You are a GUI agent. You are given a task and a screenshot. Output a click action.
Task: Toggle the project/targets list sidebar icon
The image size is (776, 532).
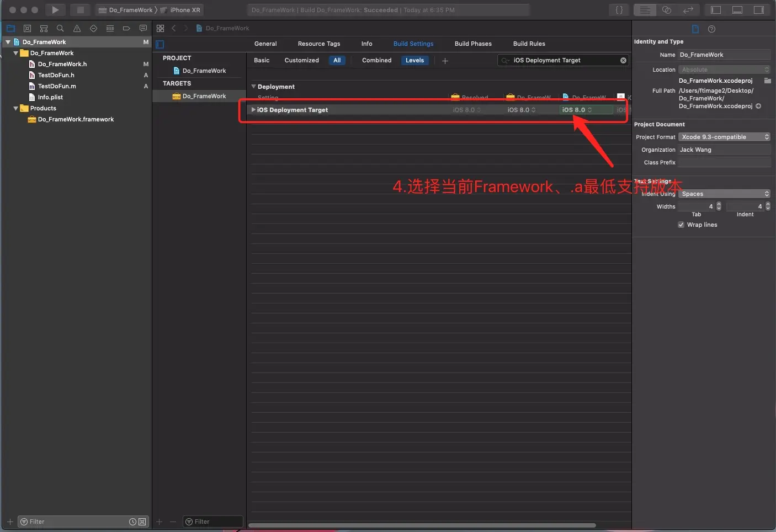(x=160, y=44)
